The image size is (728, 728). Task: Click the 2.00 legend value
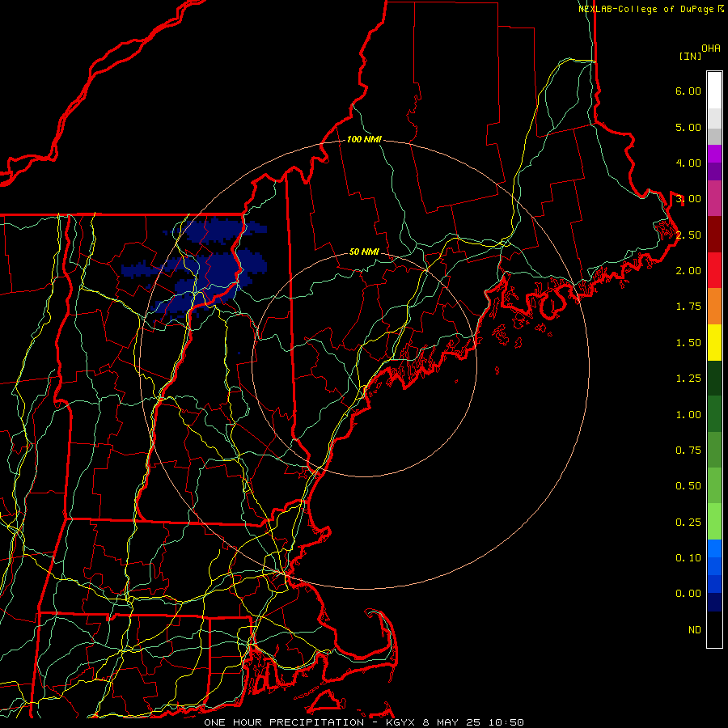click(688, 271)
